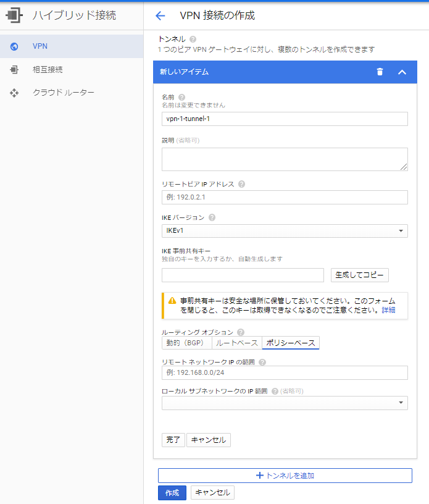This screenshot has height=504, width=429.
Task: Click the 名前は変更できません hint text
Action: pos(193,106)
